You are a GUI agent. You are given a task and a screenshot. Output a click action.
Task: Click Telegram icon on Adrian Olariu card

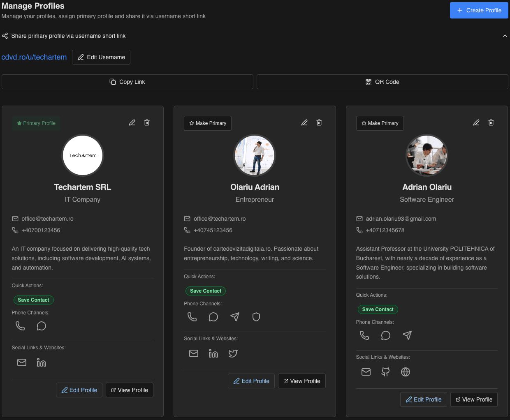click(x=407, y=335)
